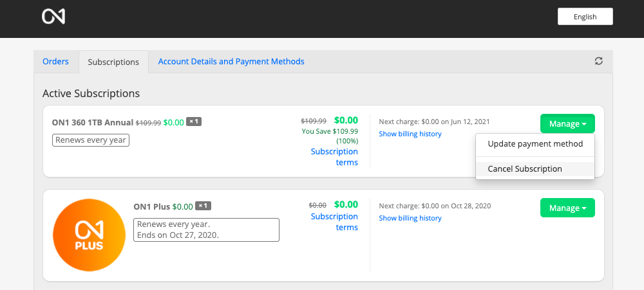This screenshot has height=290, width=644.
Task: Expand the Manage dropdown for ON1 360 1TB Annual
Action: click(567, 123)
